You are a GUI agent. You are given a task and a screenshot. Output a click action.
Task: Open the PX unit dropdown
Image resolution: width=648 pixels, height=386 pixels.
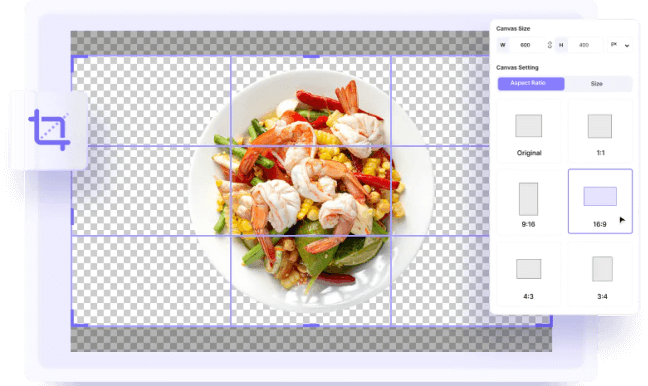tap(620, 45)
